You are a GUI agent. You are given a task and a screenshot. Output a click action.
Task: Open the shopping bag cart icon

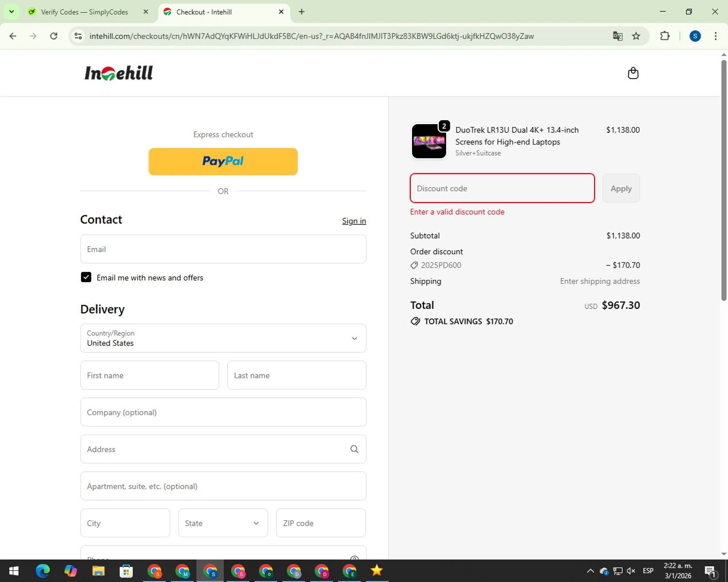click(633, 73)
